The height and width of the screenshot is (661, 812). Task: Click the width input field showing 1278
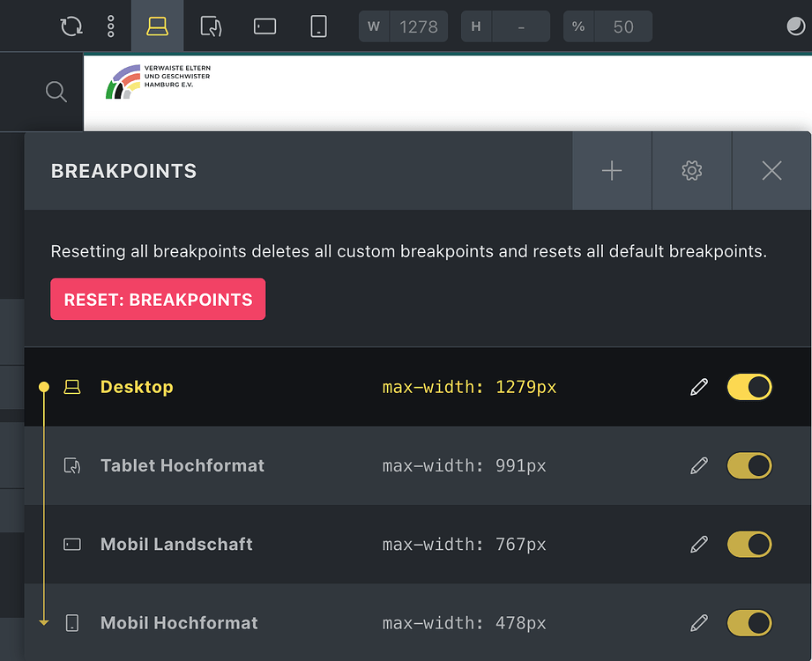point(419,26)
